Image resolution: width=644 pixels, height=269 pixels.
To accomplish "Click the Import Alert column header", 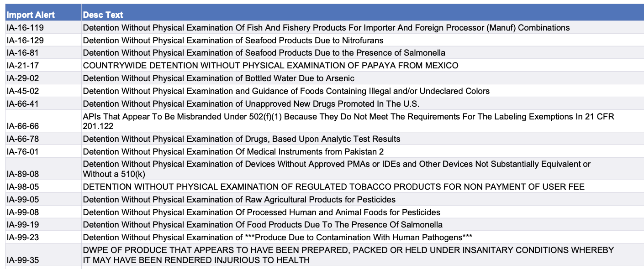I will coord(31,15).
